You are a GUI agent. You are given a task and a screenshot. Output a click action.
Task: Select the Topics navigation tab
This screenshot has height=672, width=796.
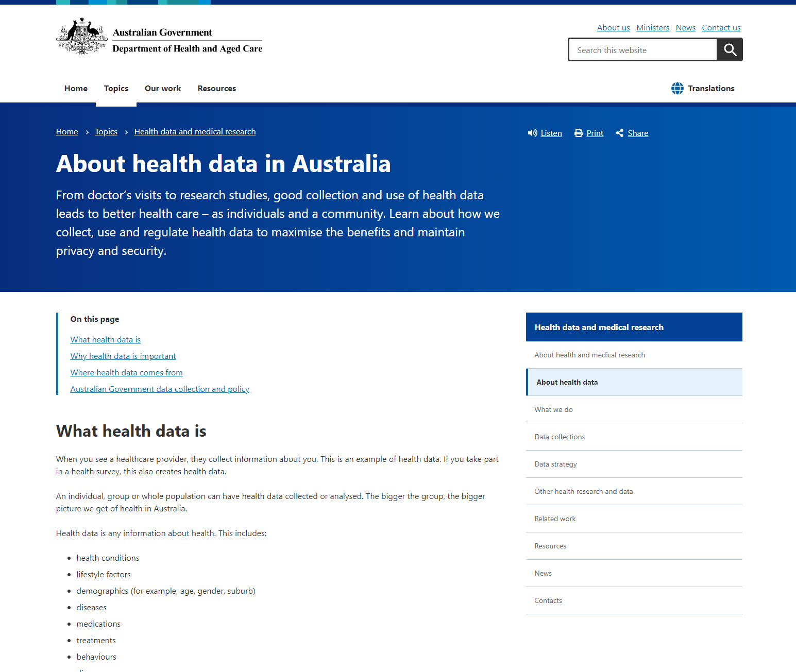116,88
